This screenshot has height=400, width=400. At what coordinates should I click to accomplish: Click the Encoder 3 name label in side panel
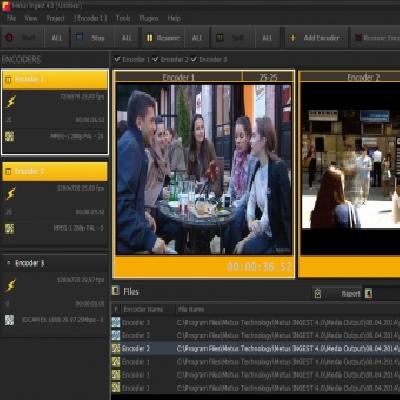point(30,263)
